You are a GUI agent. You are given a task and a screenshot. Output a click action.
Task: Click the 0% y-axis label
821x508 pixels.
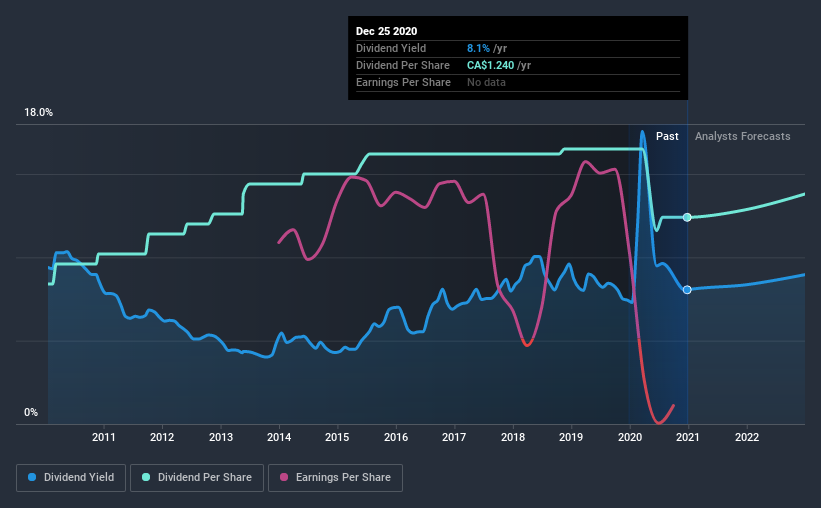[31, 413]
